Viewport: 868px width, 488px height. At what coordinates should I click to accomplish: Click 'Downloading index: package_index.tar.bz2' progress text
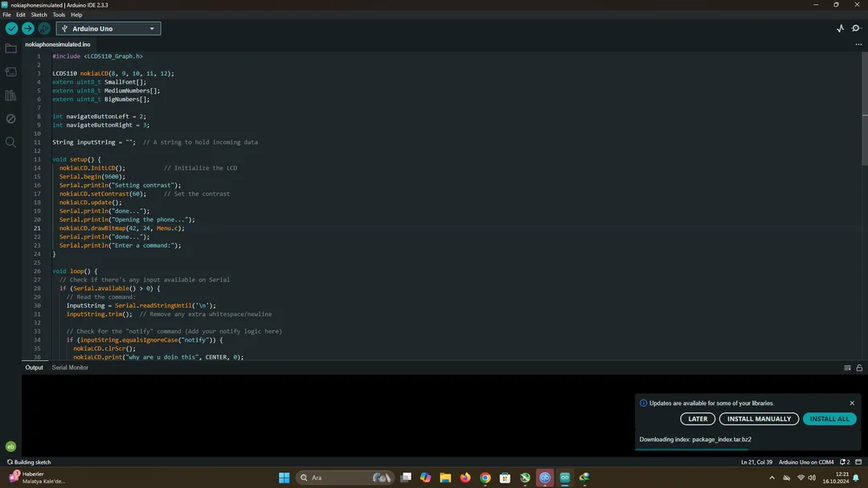(695, 439)
